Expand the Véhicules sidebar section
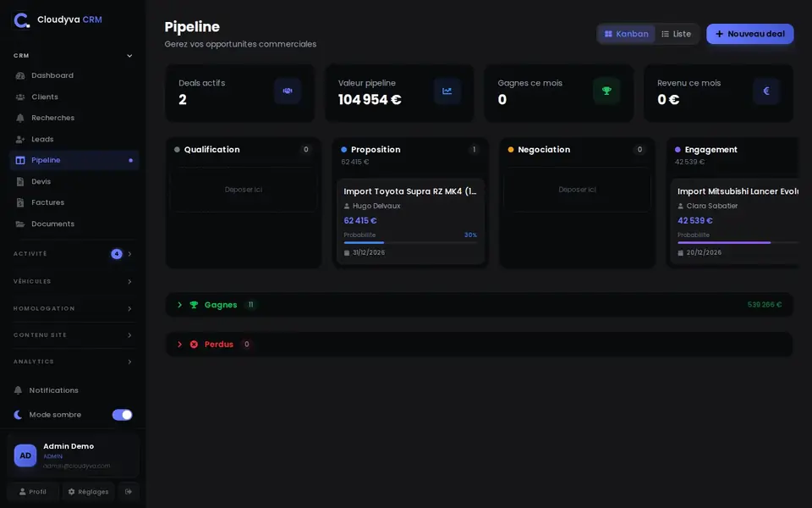Viewport: 812px width, 508px height. (73, 281)
